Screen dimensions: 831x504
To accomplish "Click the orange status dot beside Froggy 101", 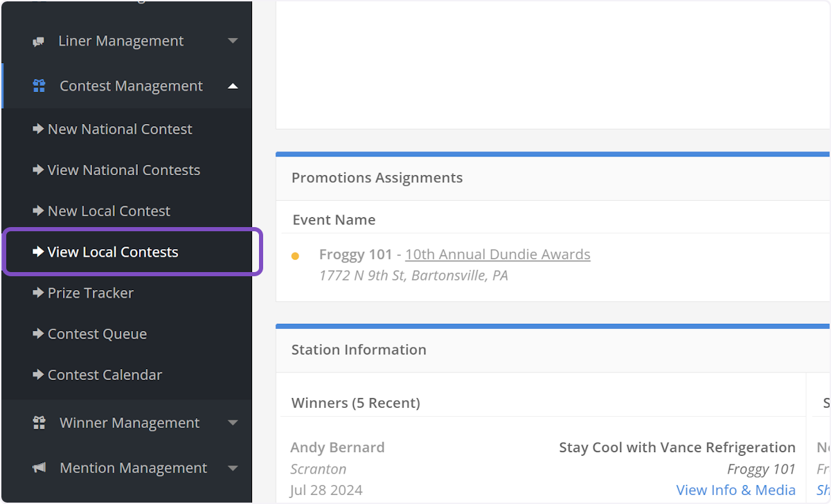I will point(295,256).
